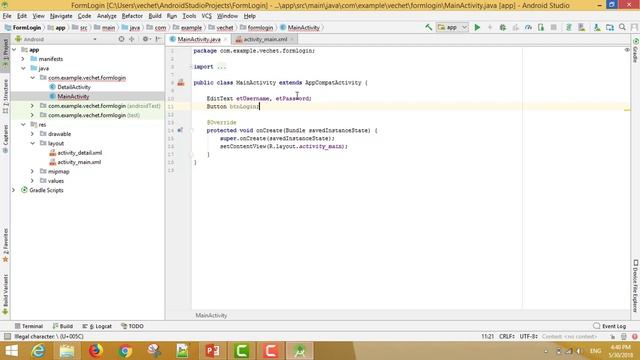The width and height of the screenshot is (640, 360).
Task: Open the VCS menu
Action: (x=207, y=16)
